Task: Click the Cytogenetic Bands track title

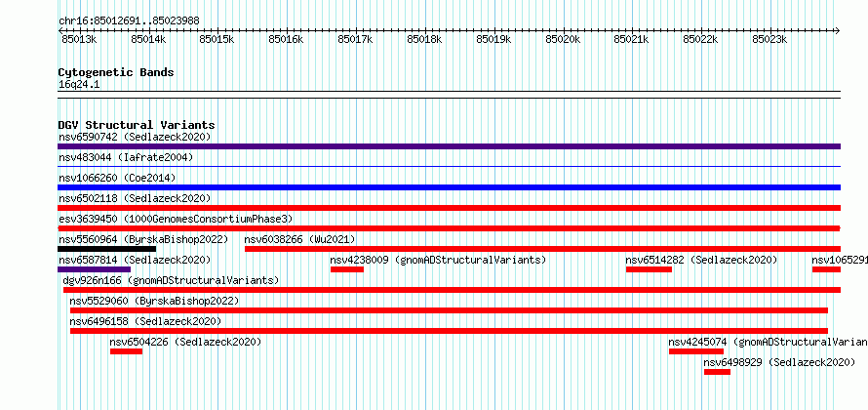Action: coord(116,72)
